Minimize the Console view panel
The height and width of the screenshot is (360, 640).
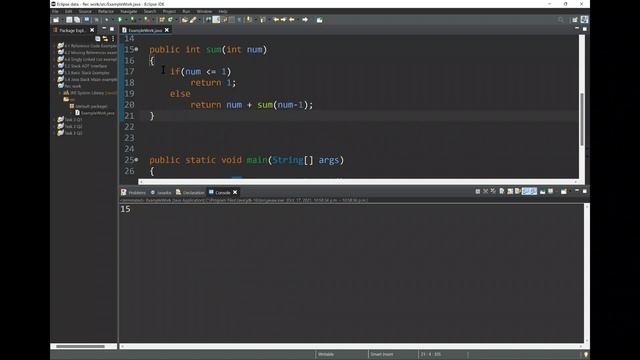pyautogui.click(x=577, y=191)
